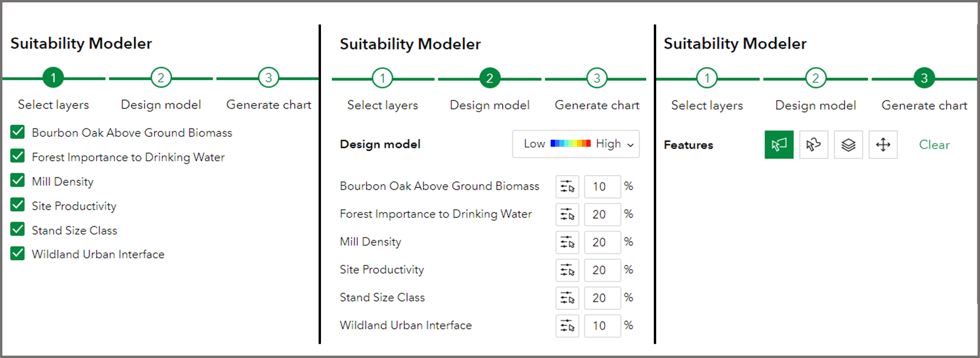Select the green feature selection tool
The height and width of the screenshot is (358, 980).
point(779,145)
